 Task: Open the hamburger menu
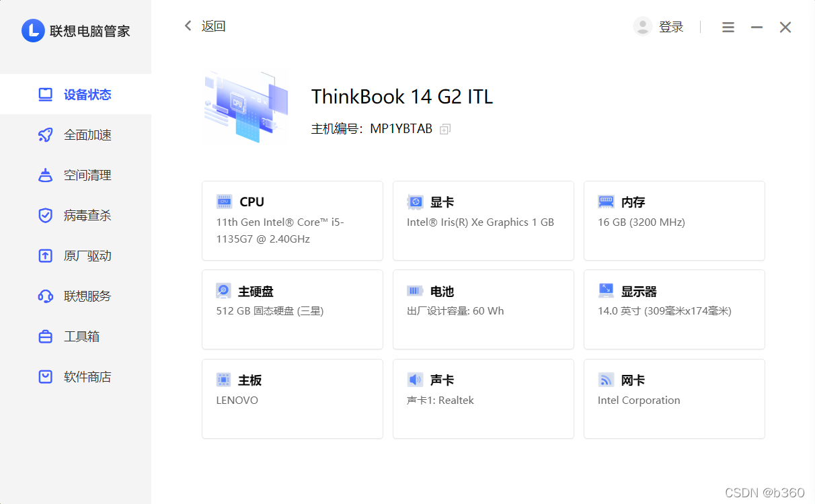(728, 27)
